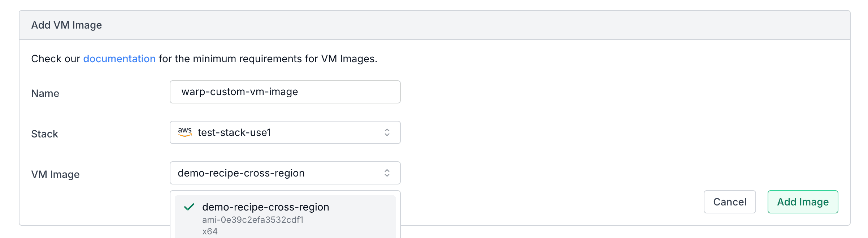Click the AWS logo in the Stack selector
The image size is (868, 238).
(185, 132)
